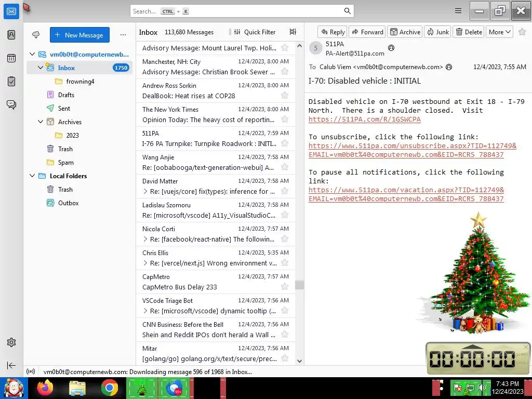The height and width of the screenshot is (399, 532).
Task: Star the Christian Brook Sewer advisory message
Action: (x=285, y=72)
